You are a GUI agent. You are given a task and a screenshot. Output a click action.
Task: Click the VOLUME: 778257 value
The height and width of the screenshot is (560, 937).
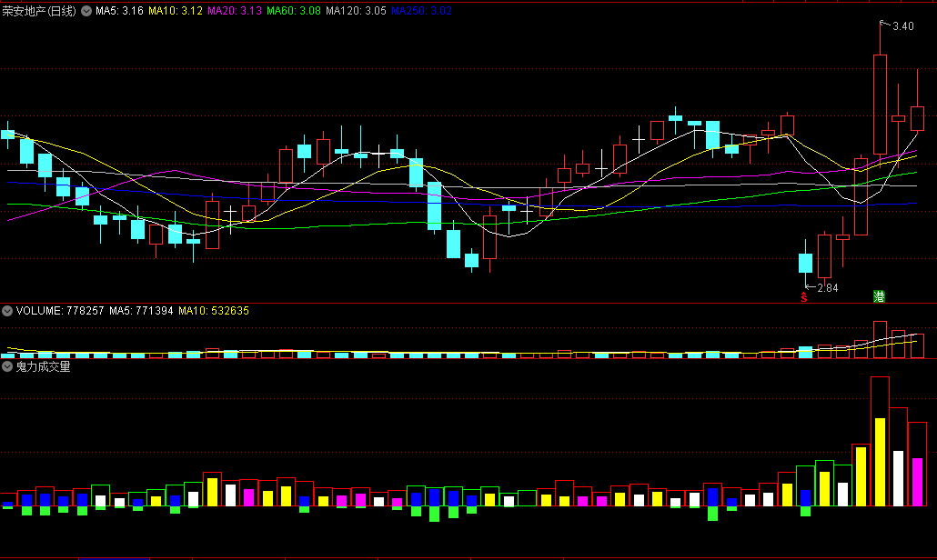[60, 310]
